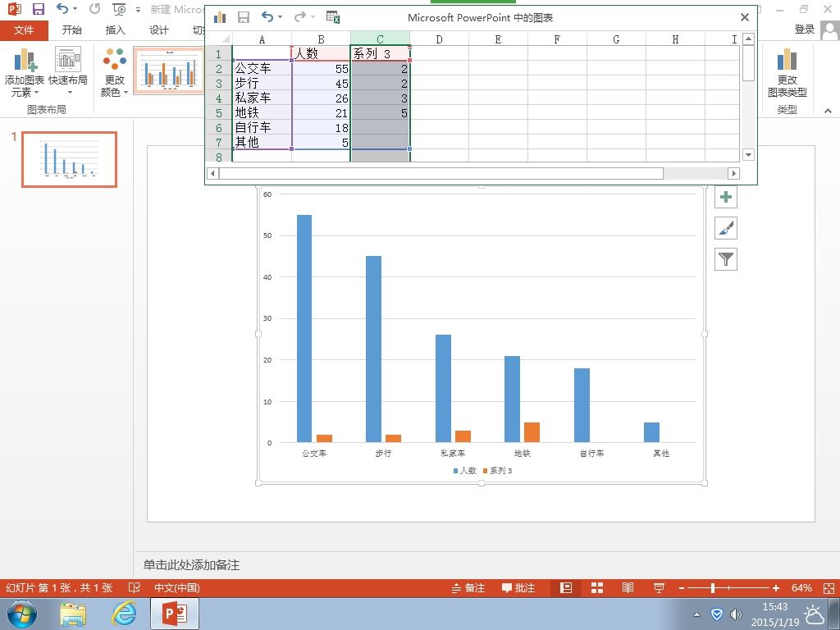The image size is (840, 630).
Task: Select the orange 地铁 bar
Action: coord(532,432)
